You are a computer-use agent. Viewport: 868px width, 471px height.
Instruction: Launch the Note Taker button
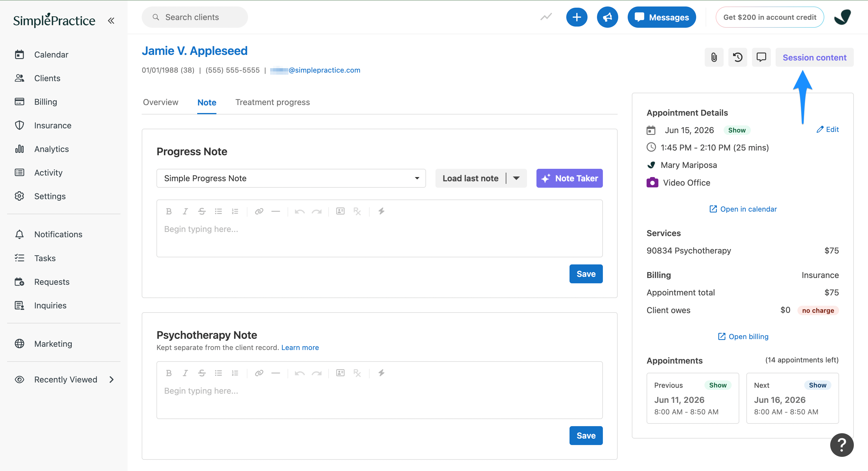click(x=569, y=178)
